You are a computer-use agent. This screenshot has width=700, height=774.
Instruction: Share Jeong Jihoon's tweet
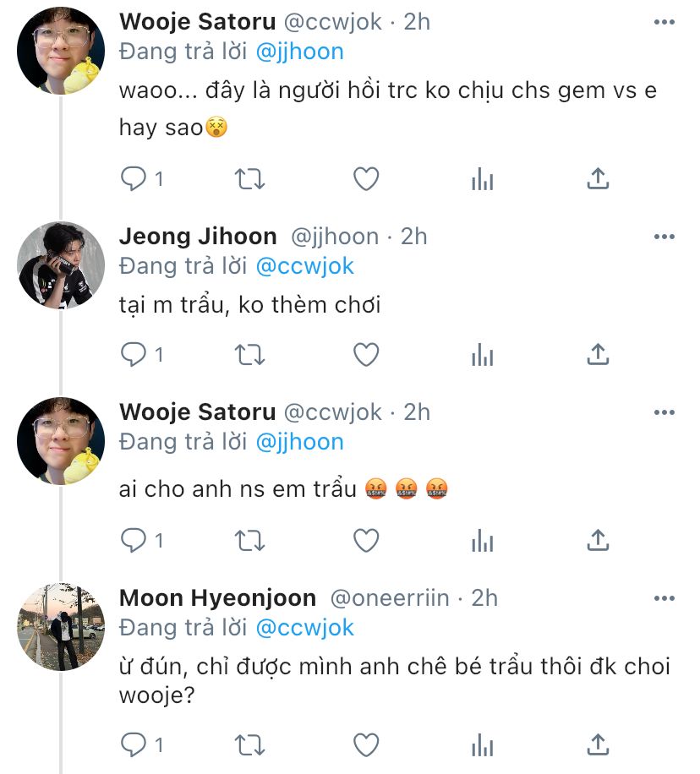[x=598, y=356]
